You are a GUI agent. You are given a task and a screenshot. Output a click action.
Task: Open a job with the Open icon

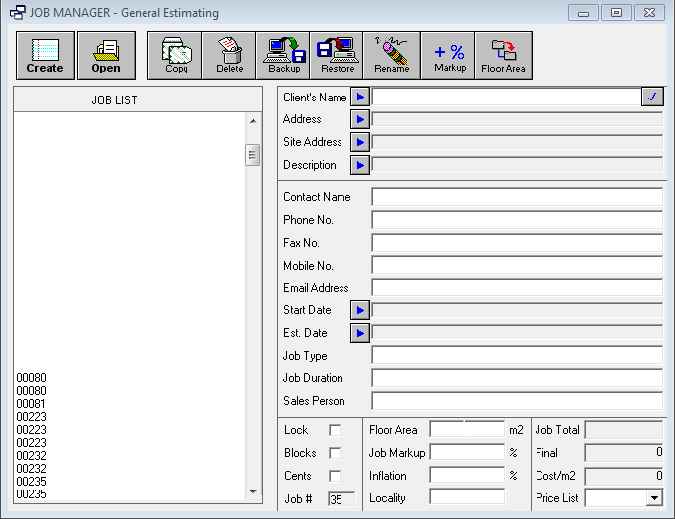(106, 55)
